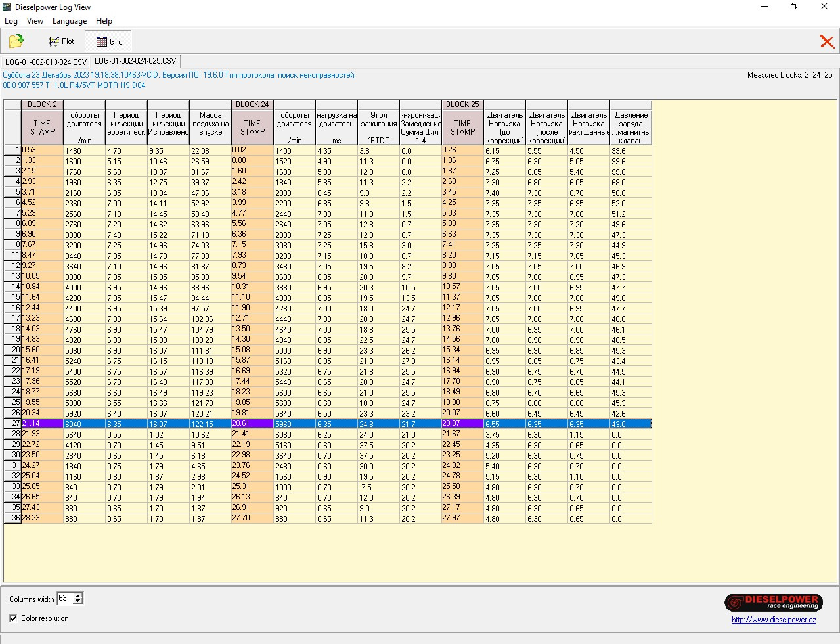840x644 pixels.
Task: Toggle the Color resolution checkbox
Action: [14, 618]
